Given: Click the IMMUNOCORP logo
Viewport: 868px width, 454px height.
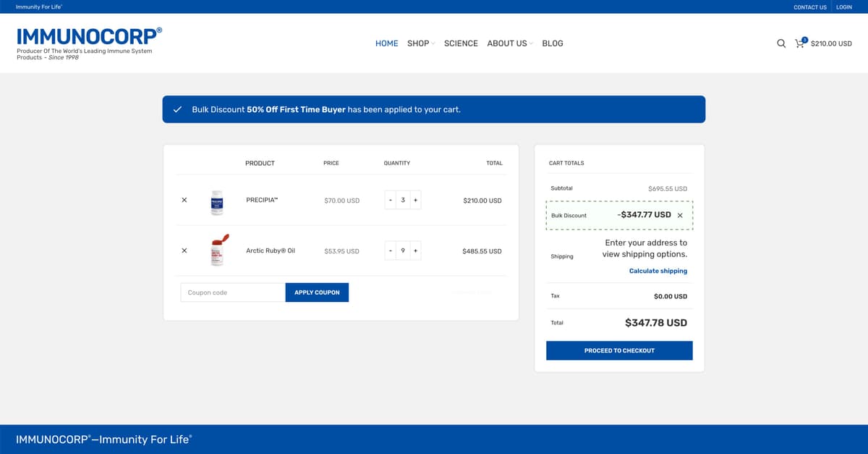Looking at the screenshot, I should tap(89, 36).
